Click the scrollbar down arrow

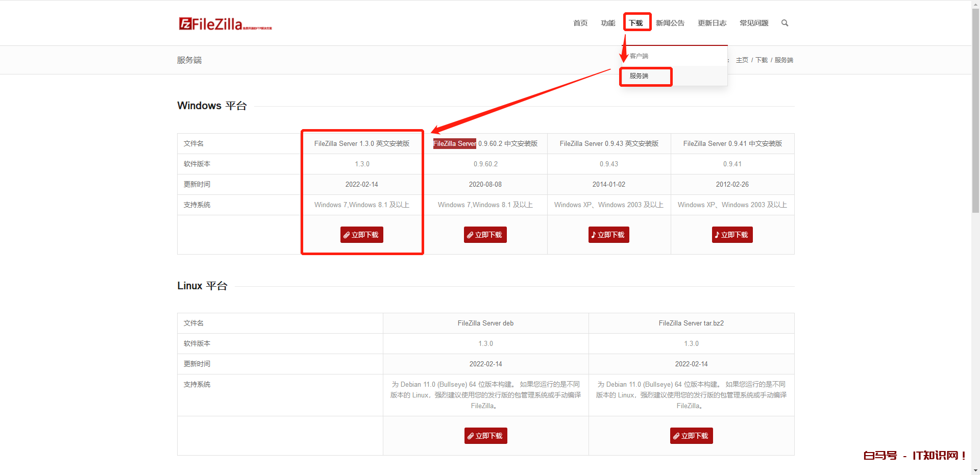coord(975,470)
